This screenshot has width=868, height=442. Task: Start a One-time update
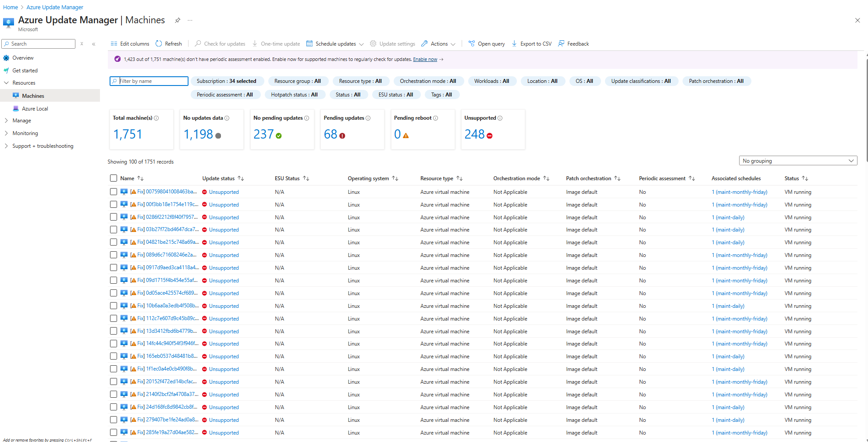[x=256, y=43]
